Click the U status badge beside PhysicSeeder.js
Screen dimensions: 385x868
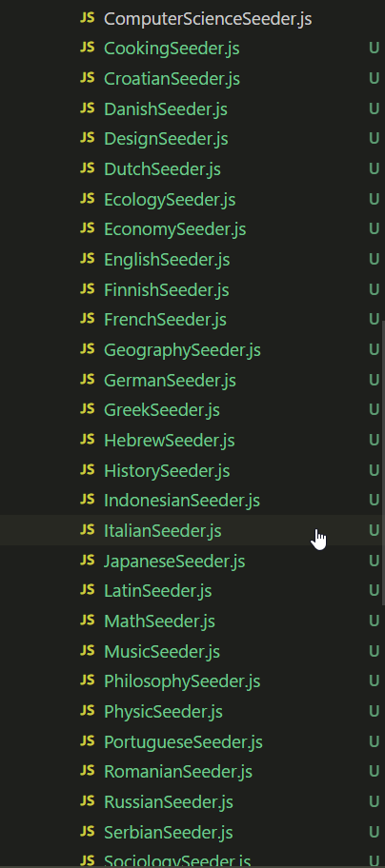[x=374, y=711]
